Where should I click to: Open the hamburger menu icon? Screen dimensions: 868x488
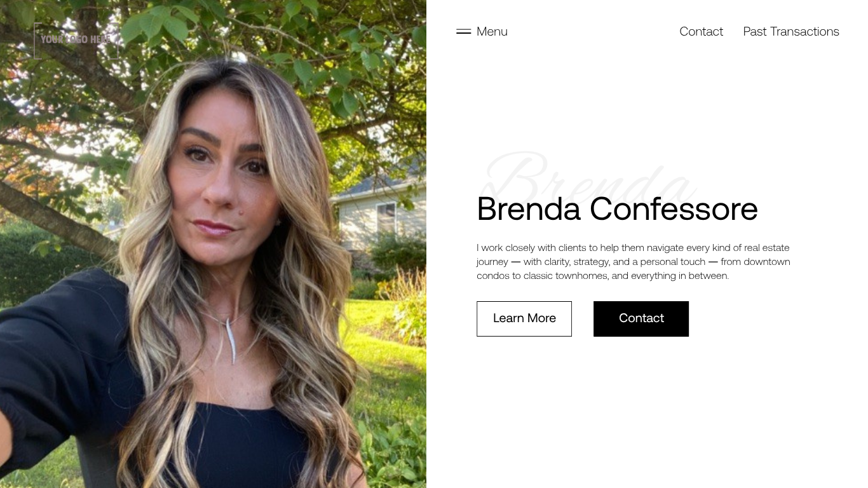(x=463, y=31)
